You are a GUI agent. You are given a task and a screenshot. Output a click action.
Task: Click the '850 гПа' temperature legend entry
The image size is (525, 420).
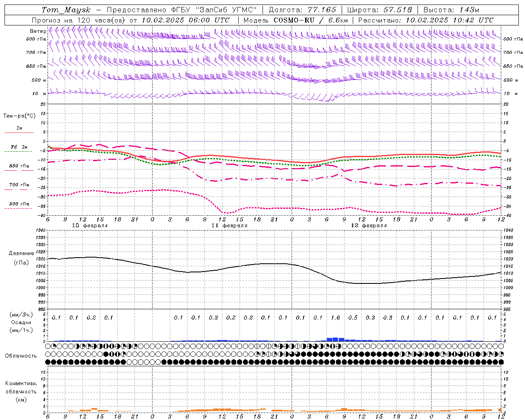[x=19, y=166]
